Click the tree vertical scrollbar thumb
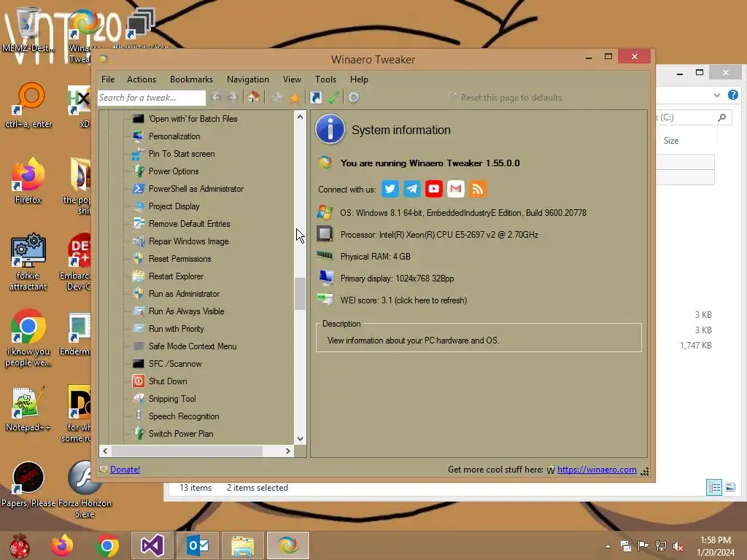The height and width of the screenshot is (560, 747). tap(300, 294)
